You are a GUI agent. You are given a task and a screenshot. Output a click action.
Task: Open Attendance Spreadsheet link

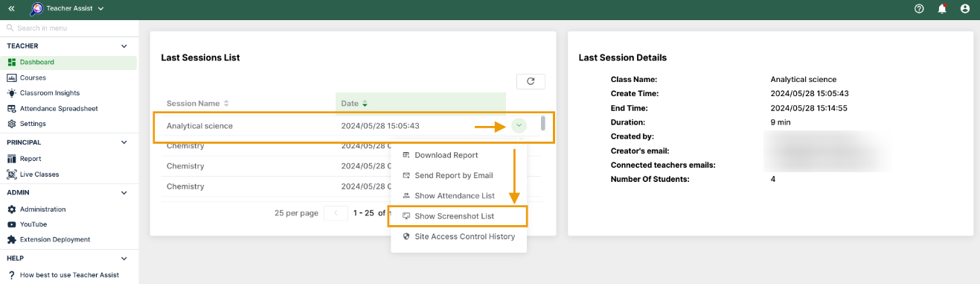pyautogui.click(x=58, y=108)
